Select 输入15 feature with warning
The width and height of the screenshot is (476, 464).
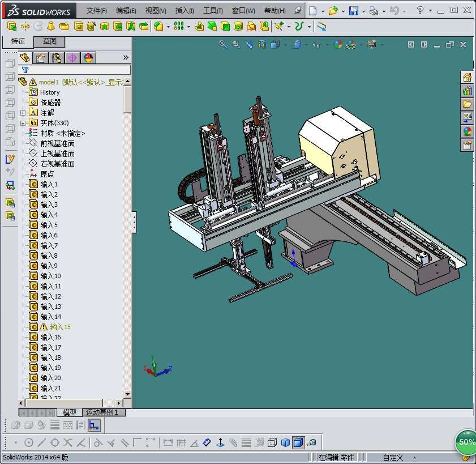pyautogui.click(x=60, y=327)
